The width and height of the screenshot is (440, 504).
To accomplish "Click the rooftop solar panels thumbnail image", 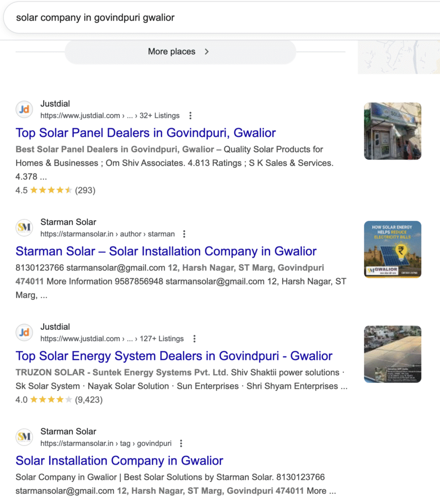I will tap(392, 354).
